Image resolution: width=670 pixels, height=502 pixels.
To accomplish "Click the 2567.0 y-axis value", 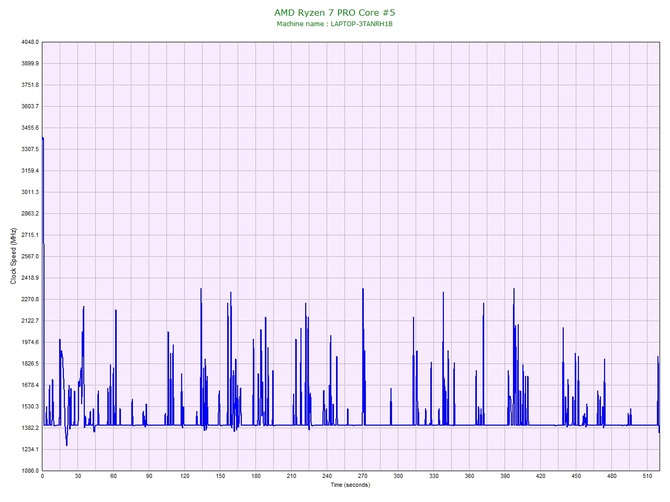I will tap(30, 256).
